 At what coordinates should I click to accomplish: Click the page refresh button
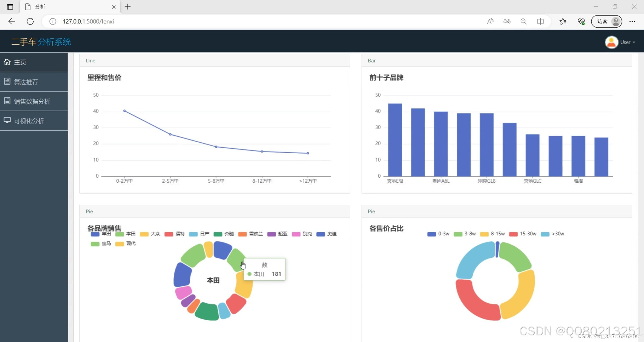click(30, 21)
